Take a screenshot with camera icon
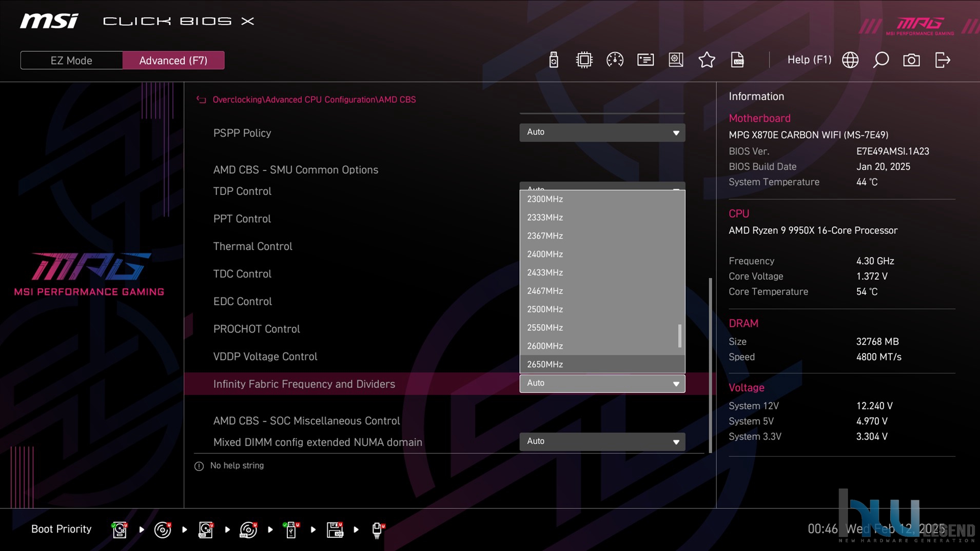 [911, 60]
